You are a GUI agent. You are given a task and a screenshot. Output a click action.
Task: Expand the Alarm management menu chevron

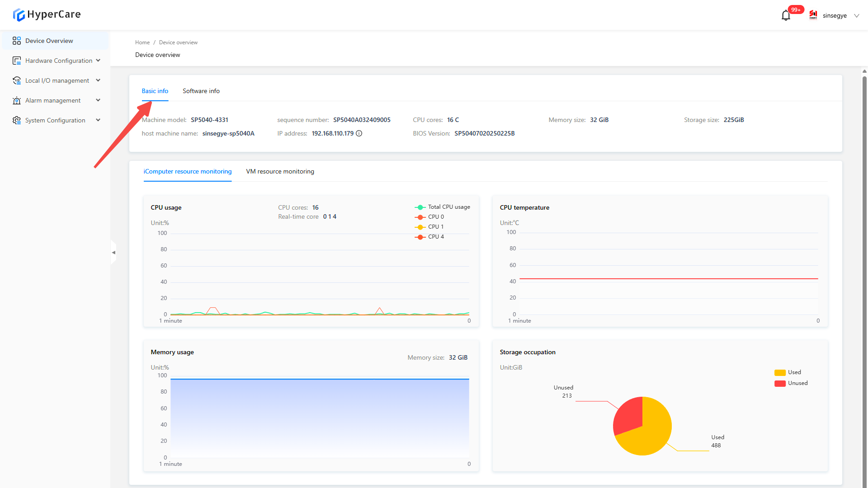coord(98,100)
